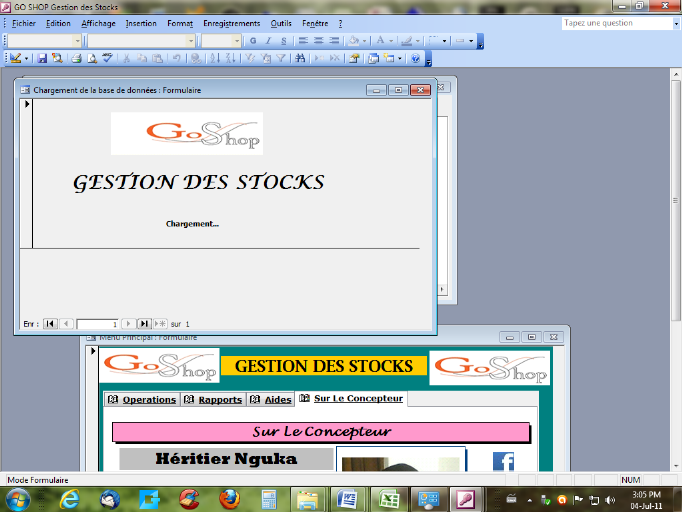Screen dimensions: 682x512
Task: Toggle Bold formatting button
Action: click(253, 41)
